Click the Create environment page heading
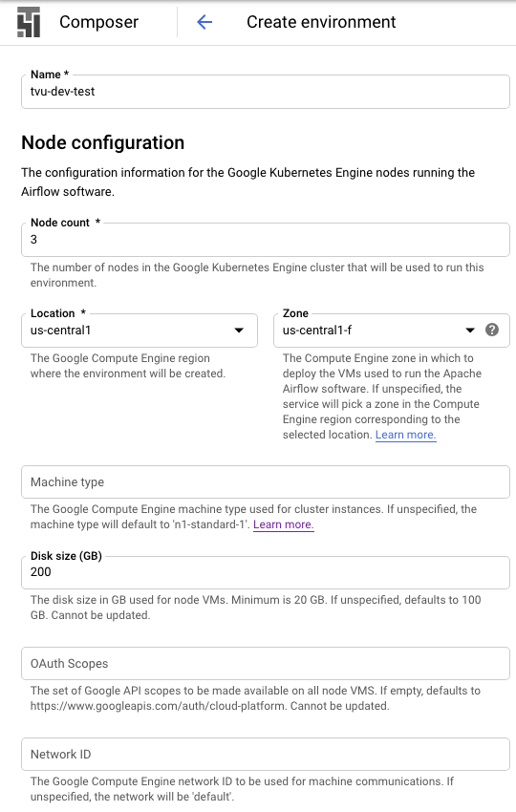Image resolution: width=516 pixels, height=812 pixels. click(x=321, y=22)
